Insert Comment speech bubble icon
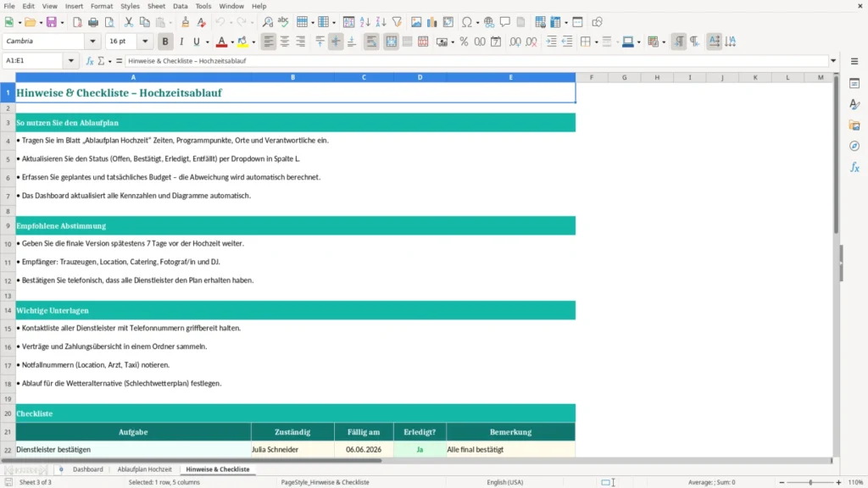868x488 pixels. pyautogui.click(x=505, y=22)
